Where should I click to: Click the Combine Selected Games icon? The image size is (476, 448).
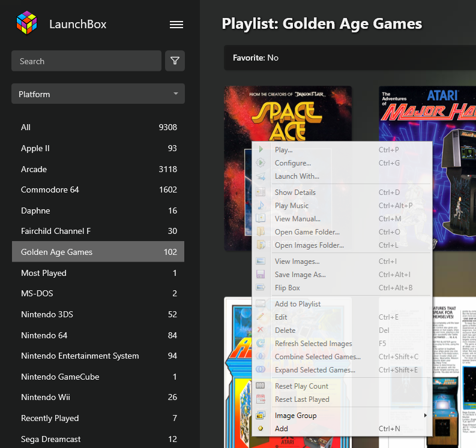(x=261, y=356)
